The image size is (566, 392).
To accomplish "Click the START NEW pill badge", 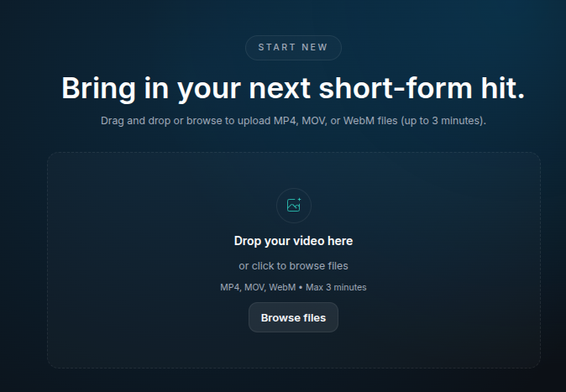I will (293, 48).
